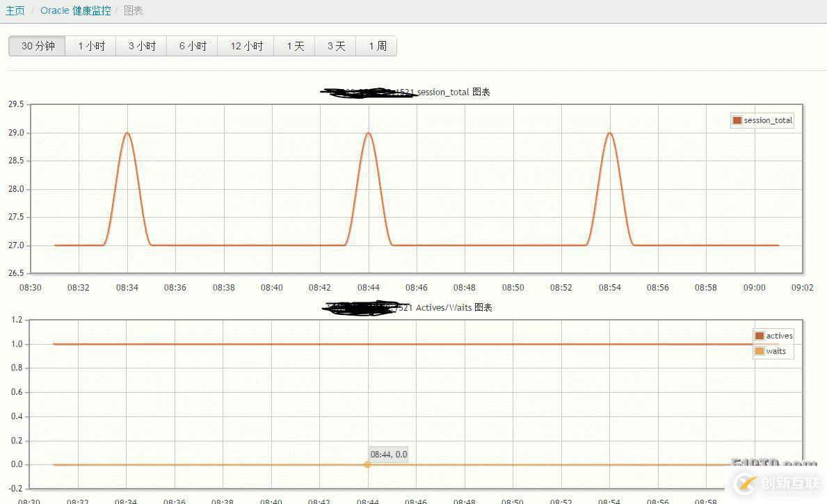The image size is (827, 504).
Task: Hide the actives series using the legend
Action: (776, 335)
